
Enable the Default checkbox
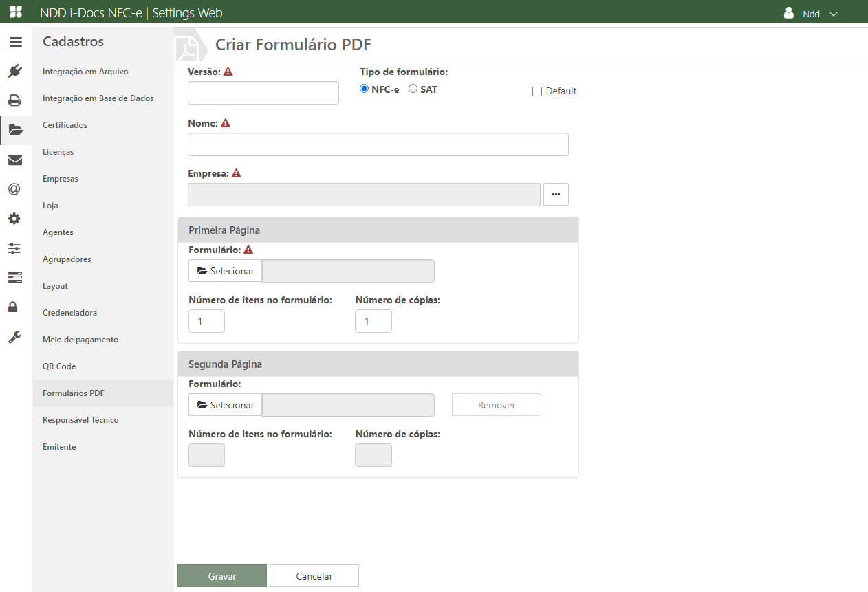tap(537, 91)
